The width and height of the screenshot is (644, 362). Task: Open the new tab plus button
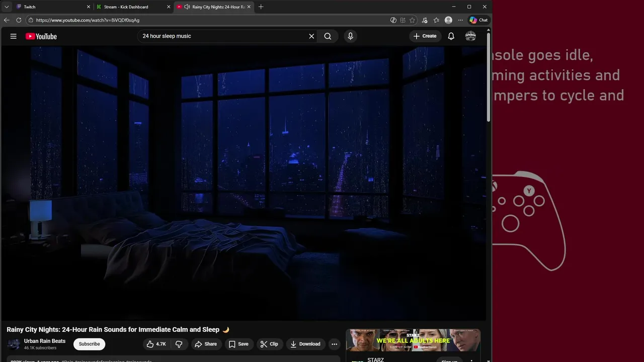click(261, 7)
